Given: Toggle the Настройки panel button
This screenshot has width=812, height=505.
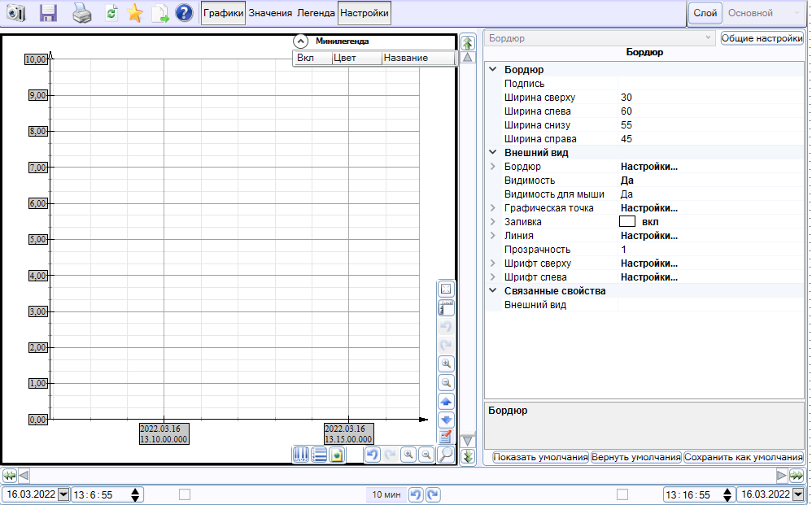Looking at the screenshot, I should coord(364,13).
